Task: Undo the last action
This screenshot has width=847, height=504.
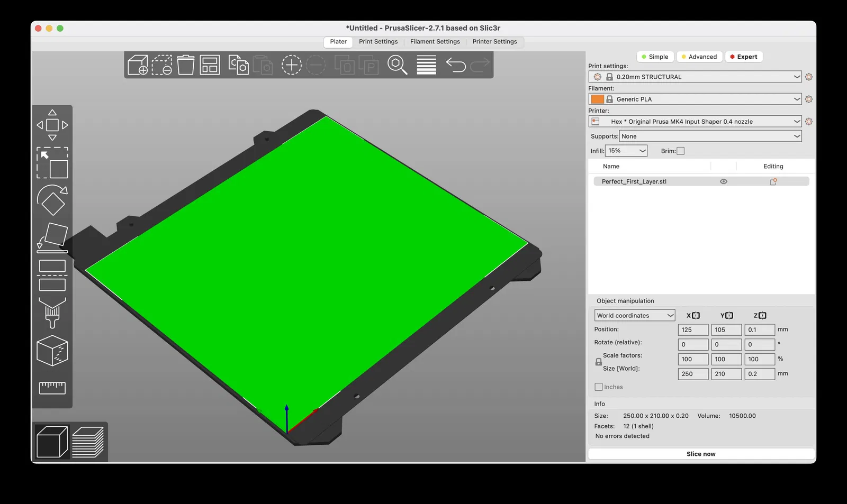Action: [456, 65]
